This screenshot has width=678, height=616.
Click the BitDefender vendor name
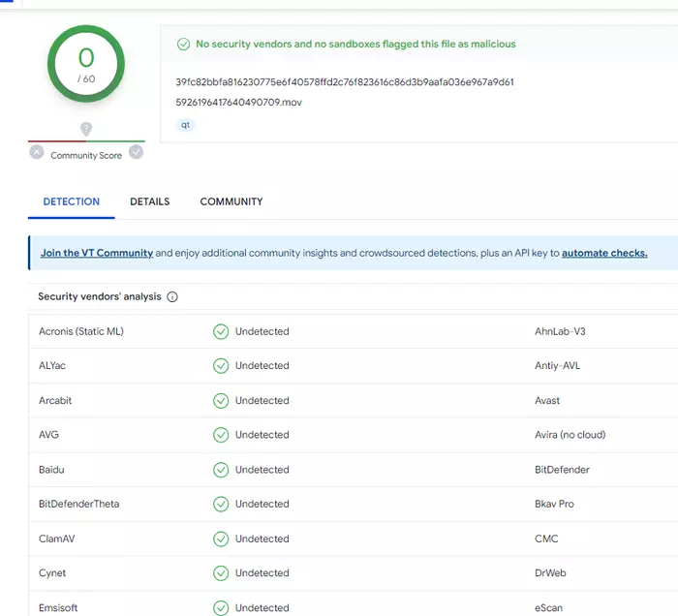(x=562, y=470)
